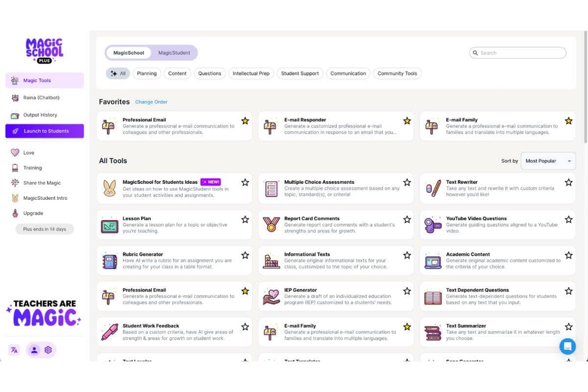
Task: Click the Text Rewriter pencil icon
Action: tap(433, 189)
